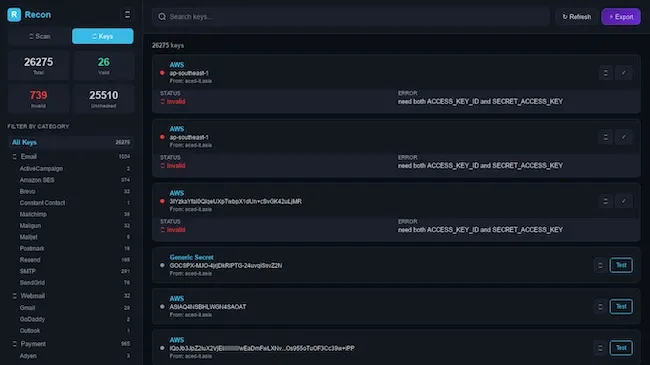The image size is (650, 365).
Task: Click the Refresh button
Action: [x=576, y=17]
